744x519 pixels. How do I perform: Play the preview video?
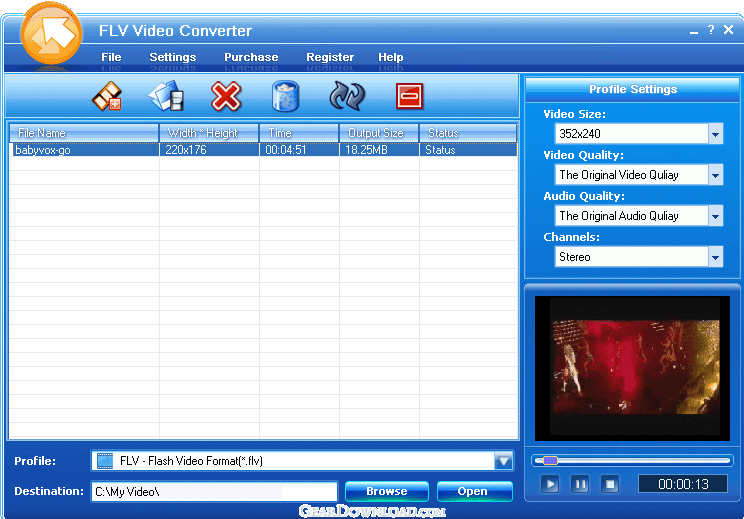(550, 484)
